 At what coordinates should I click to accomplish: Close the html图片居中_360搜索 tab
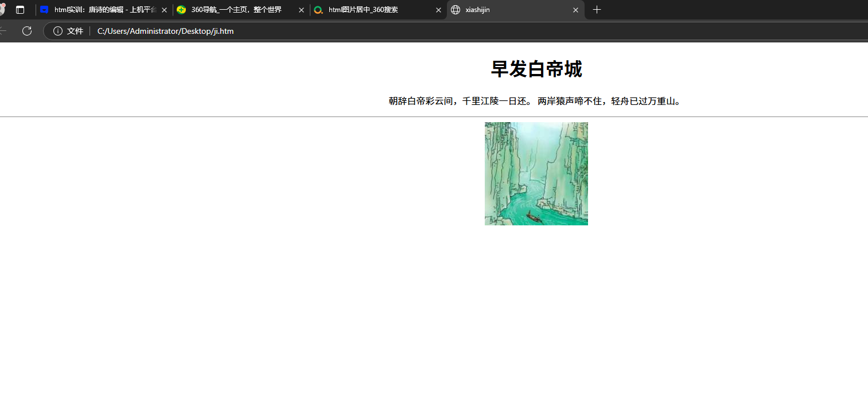click(438, 10)
